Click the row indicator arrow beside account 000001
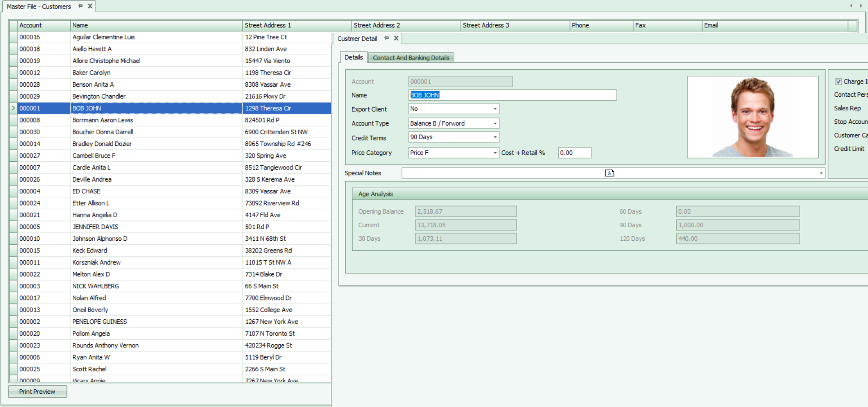Viewport: 868px width, 407px height. click(x=13, y=108)
